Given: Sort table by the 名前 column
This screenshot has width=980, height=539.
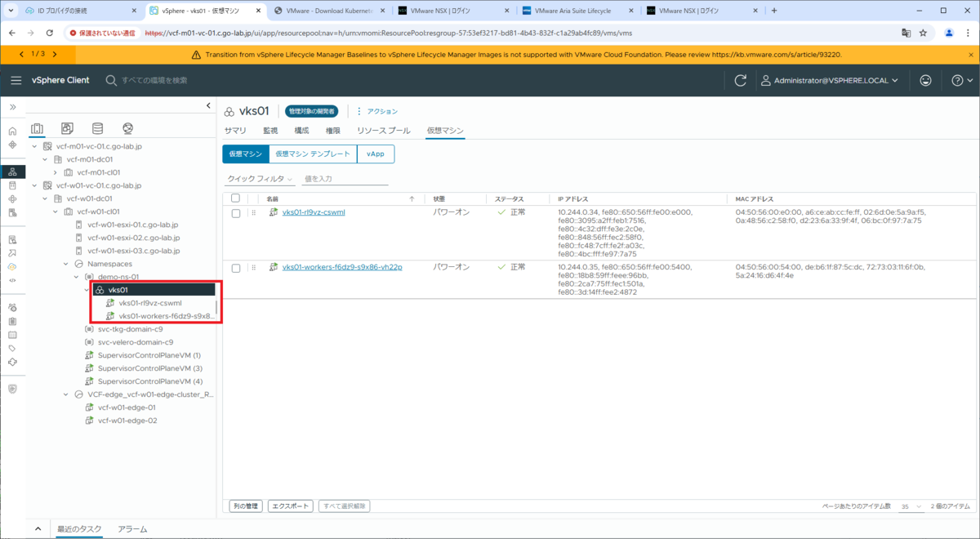Looking at the screenshot, I should click(273, 198).
